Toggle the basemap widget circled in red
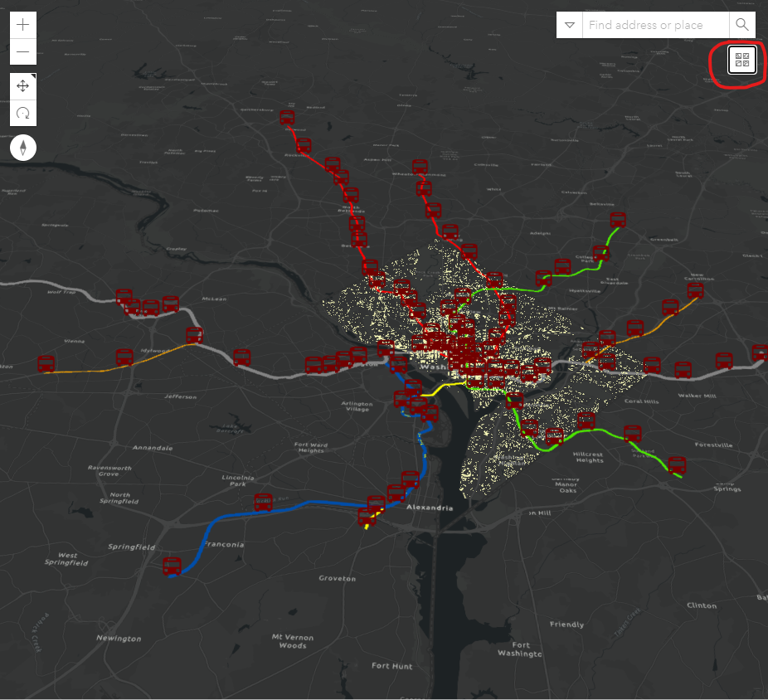 742,59
